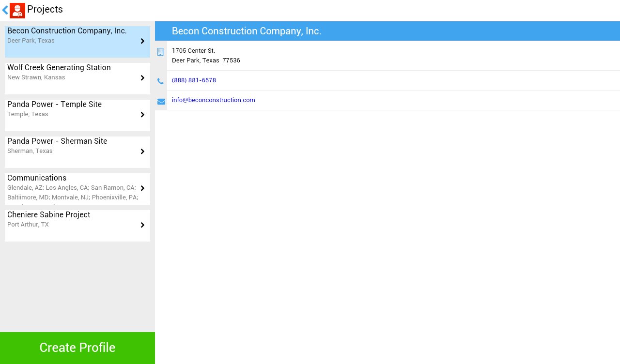
Task: Click Port Arthur, TX location text
Action: coord(28,225)
